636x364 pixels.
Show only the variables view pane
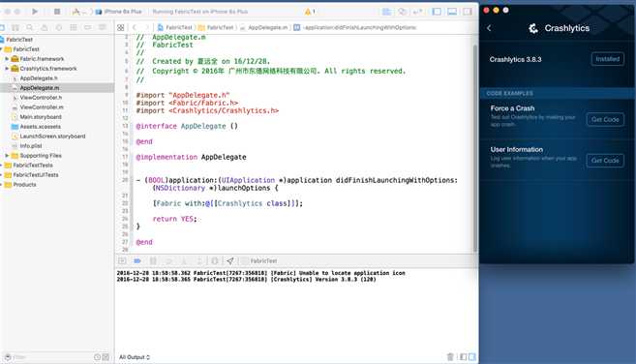pyautogui.click(x=464, y=357)
